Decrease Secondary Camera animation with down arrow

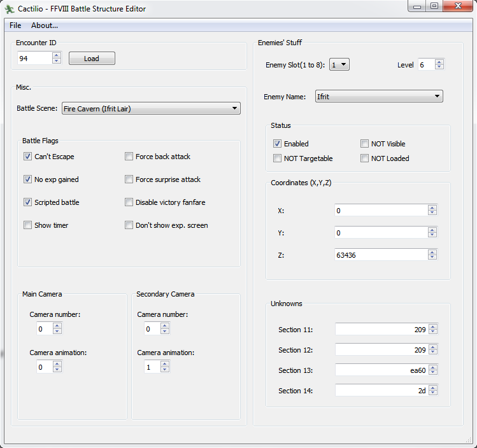point(165,370)
